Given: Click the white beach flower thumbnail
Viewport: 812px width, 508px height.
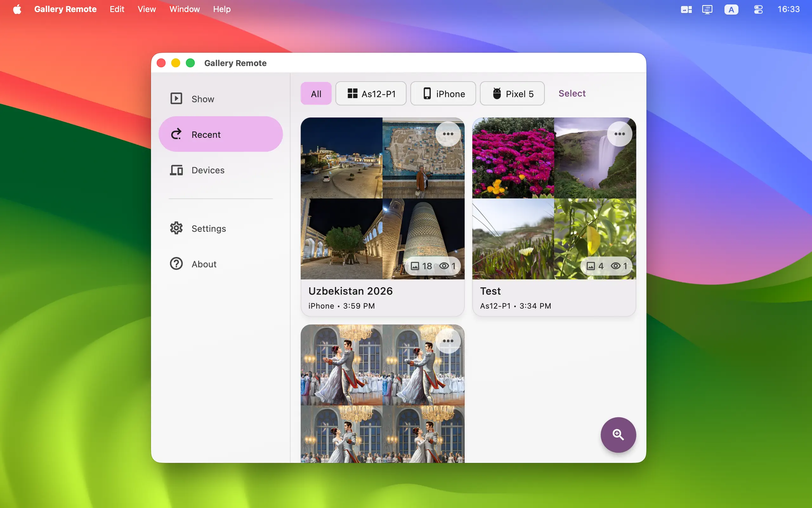Looking at the screenshot, I should (x=513, y=239).
